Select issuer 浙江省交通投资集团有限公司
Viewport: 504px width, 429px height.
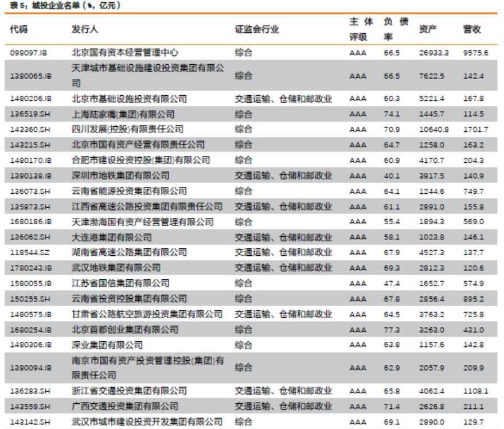(129, 391)
